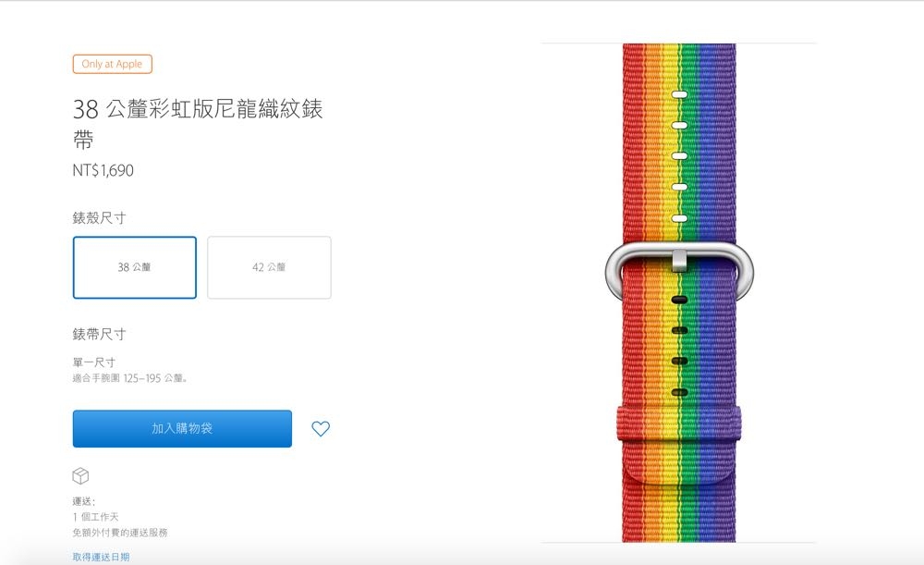Click the wrist size 125–195 公釐 note

130,378
